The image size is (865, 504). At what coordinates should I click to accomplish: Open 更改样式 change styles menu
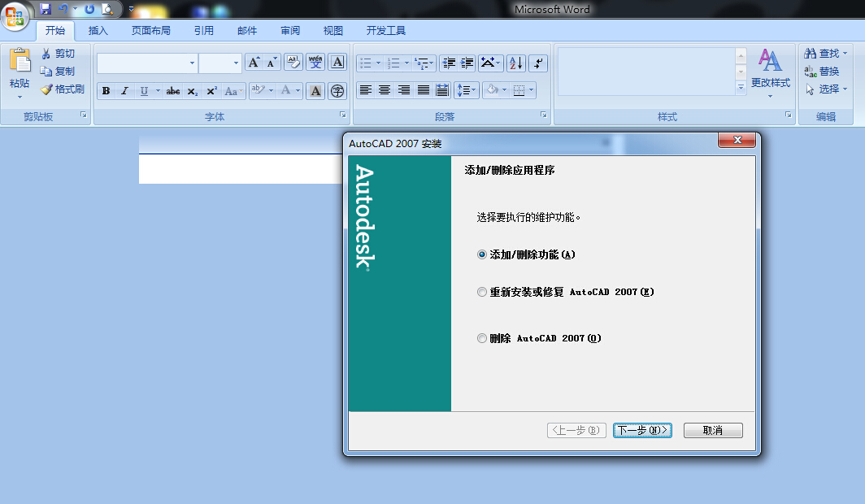tap(770, 73)
